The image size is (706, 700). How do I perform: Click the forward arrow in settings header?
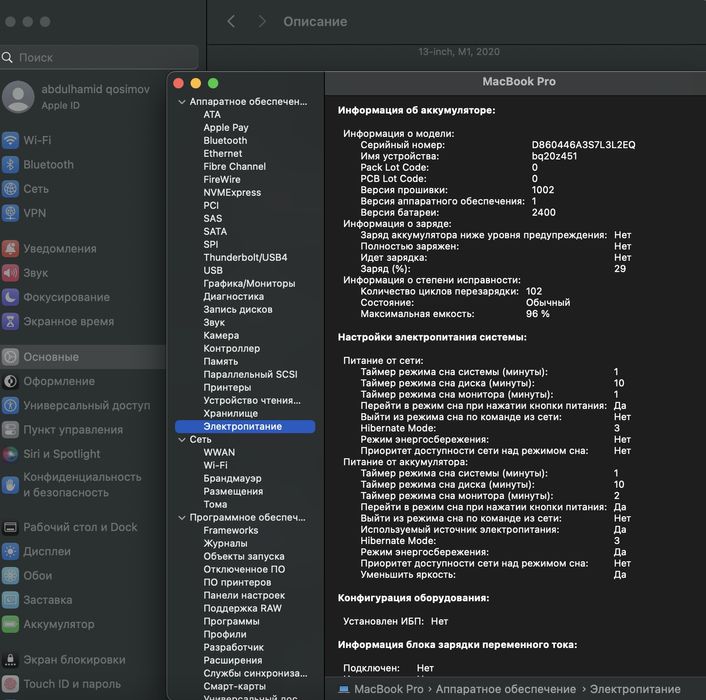tap(262, 21)
